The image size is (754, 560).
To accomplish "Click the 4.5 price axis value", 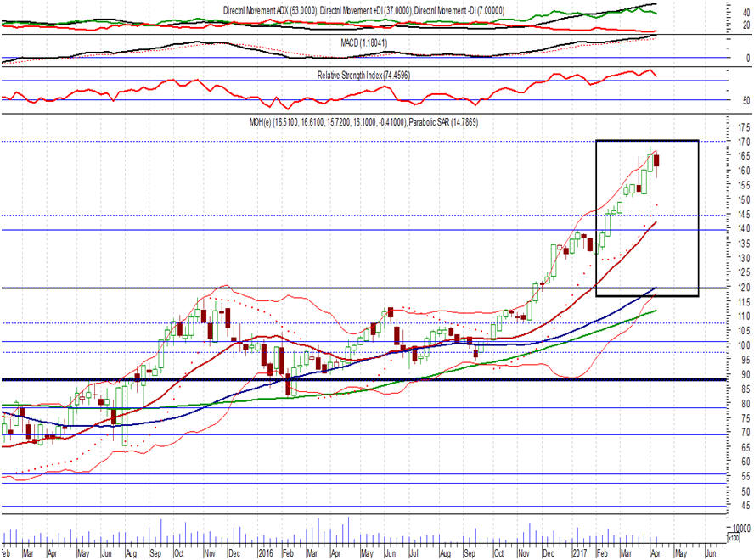I will (x=746, y=506).
